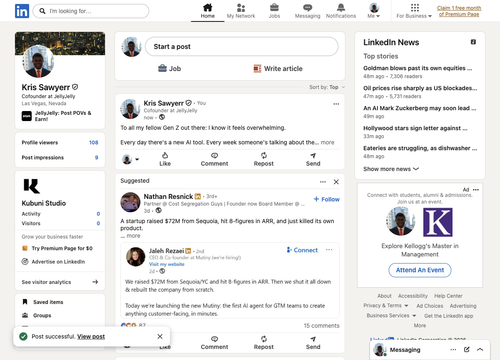The height and width of the screenshot is (360, 500).
Task: Like Kris Sawyerr's post
Action: [x=165, y=159]
